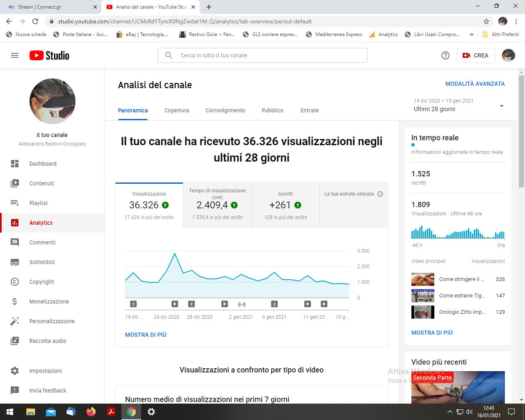Viewport: 525px width, 420px height.
Task: Open the account avatar in header
Action: (x=509, y=55)
